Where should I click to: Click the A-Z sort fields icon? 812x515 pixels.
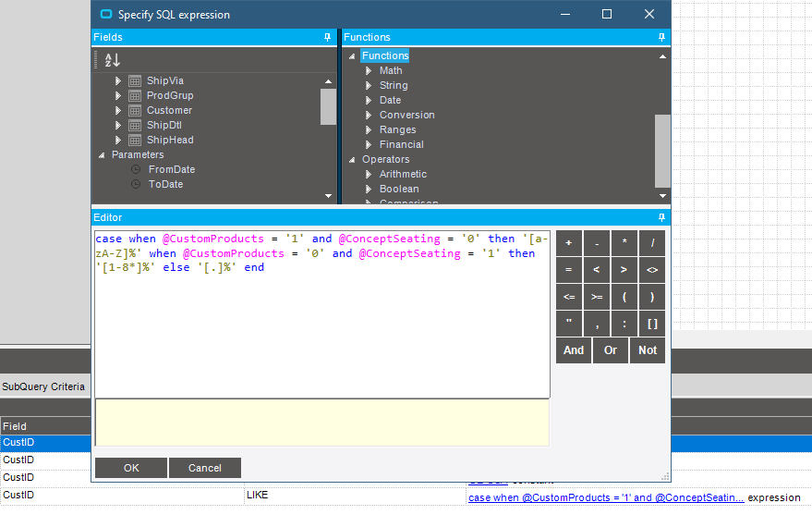(113, 60)
